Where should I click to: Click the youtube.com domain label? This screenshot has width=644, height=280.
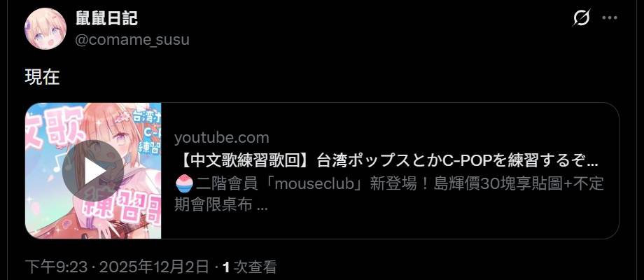click(222, 137)
